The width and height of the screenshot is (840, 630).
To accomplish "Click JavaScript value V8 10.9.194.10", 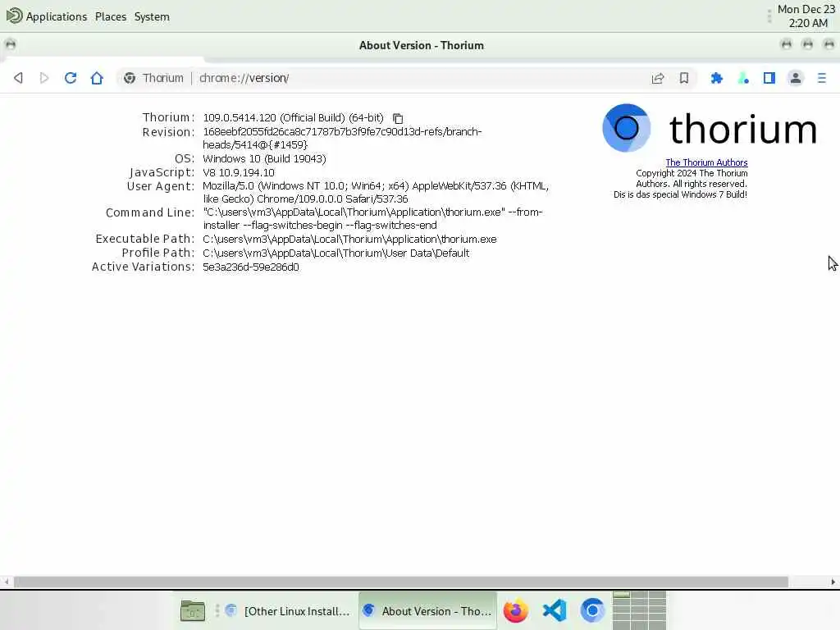I will [x=239, y=172].
